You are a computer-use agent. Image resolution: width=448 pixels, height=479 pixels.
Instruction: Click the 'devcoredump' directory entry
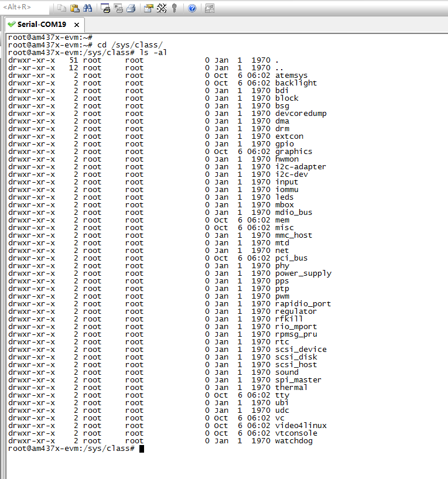tap(300, 114)
